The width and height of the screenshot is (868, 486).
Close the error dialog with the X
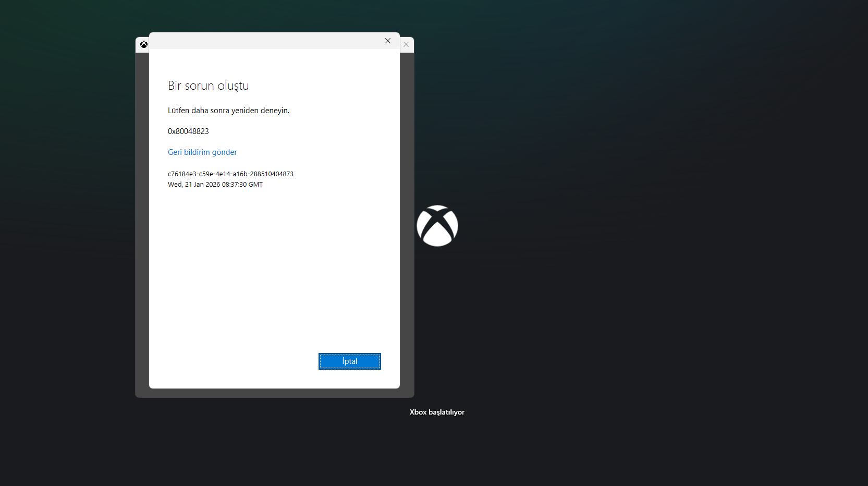click(x=388, y=41)
